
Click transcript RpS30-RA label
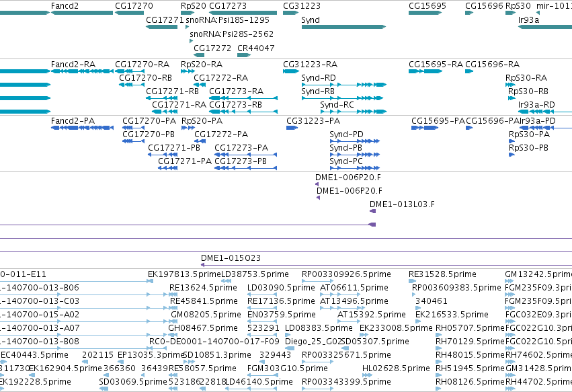coord(526,78)
